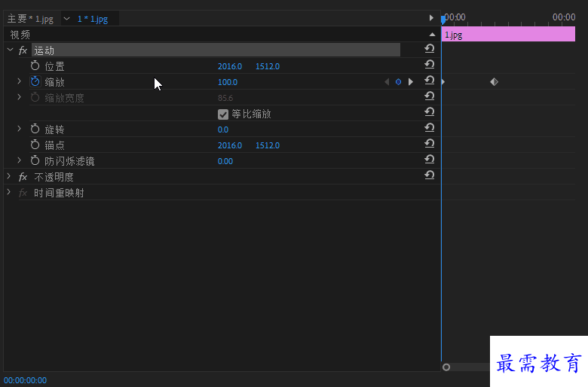The height and width of the screenshot is (387, 588).
Task: Click the 时间重映射 effect name
Action: [59, 193]
